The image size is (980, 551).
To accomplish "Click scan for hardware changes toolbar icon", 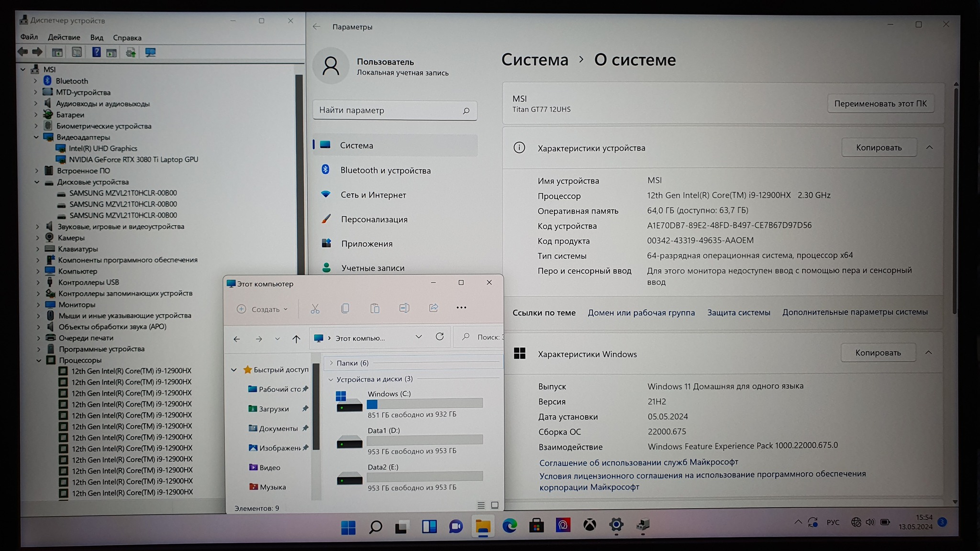I will pos(150,52).
